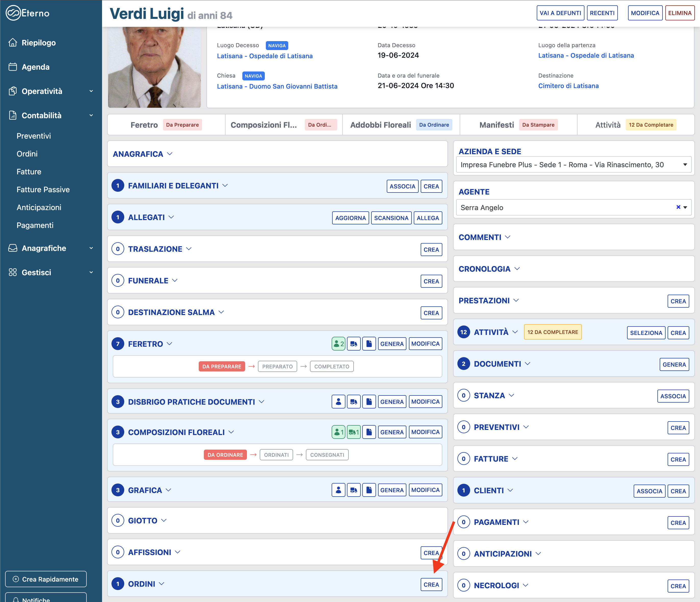700x602 pixels.
Task: Open Riepilogo from the sidebar home icon
Action: [13, 43]
